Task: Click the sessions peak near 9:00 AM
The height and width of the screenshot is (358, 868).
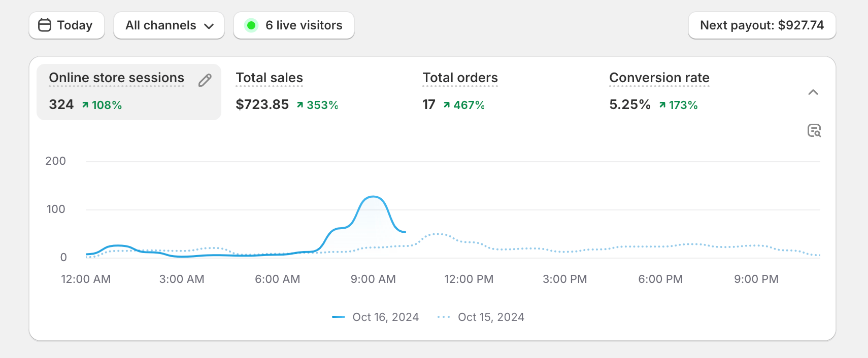Action: click(x=373, y=197)
